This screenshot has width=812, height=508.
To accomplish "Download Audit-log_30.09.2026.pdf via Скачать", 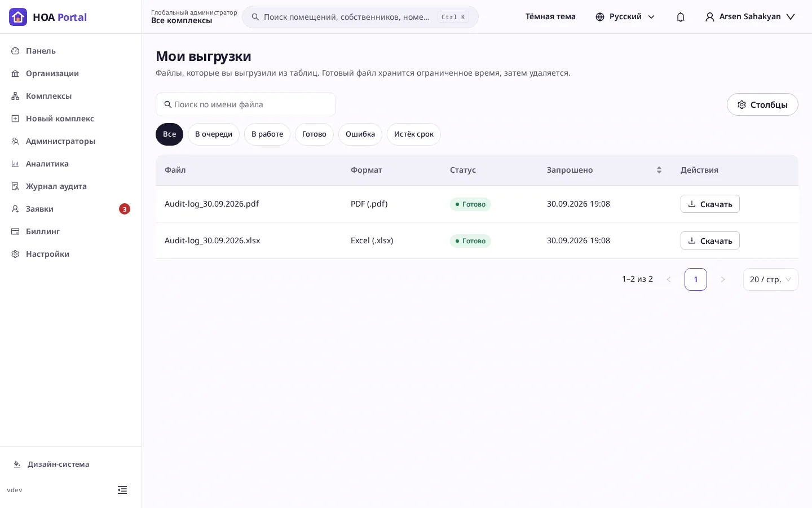I will 710,204.
